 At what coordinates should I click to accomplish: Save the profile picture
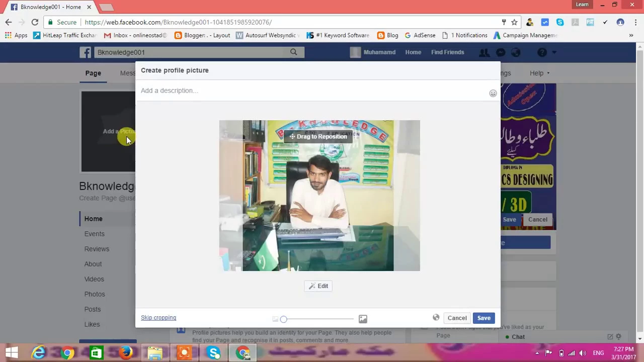click(x=484, y=318)
